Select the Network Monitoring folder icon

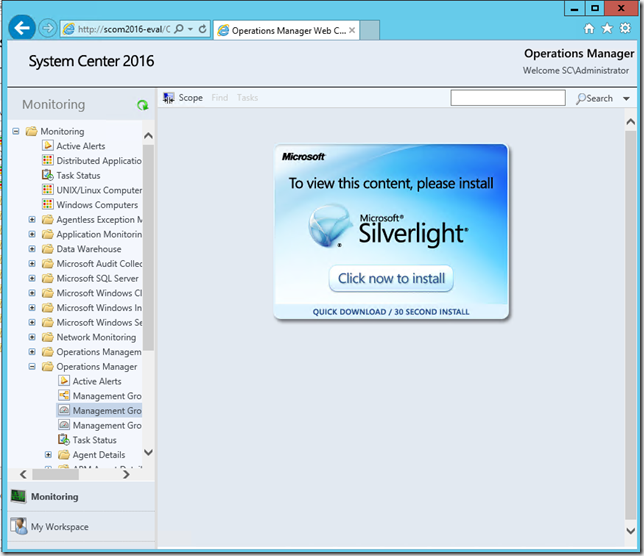pyautogui.click(x=48, y=337)
